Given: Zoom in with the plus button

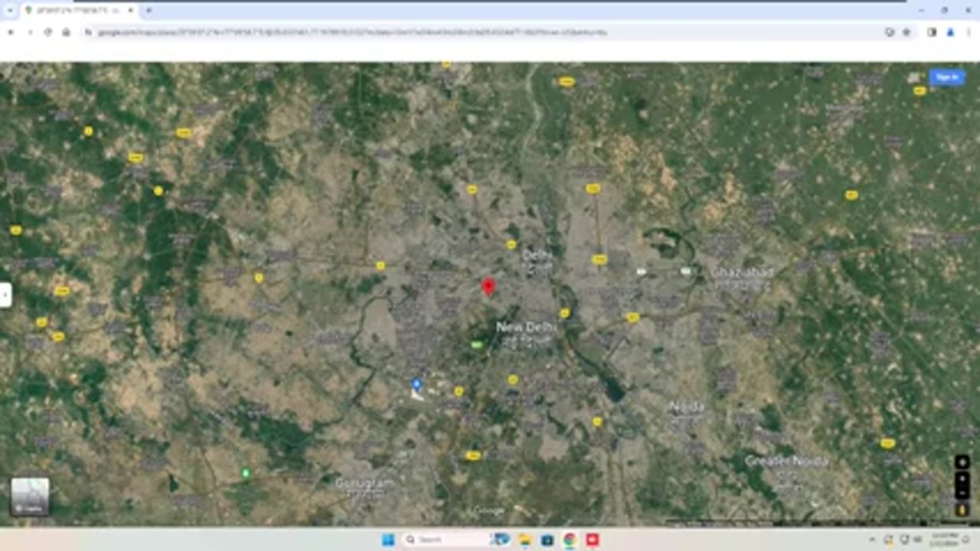Looking at the screenshot, I should (962, 478).
